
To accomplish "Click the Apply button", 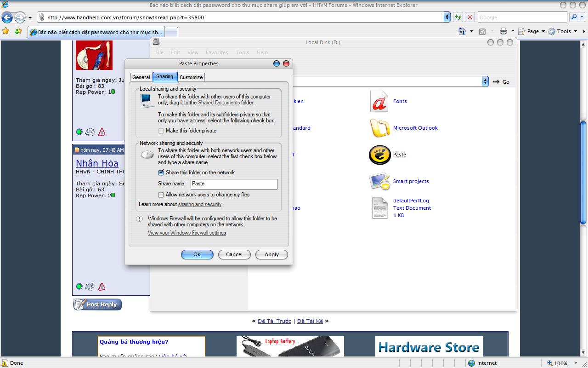I will tap(271, 254).
